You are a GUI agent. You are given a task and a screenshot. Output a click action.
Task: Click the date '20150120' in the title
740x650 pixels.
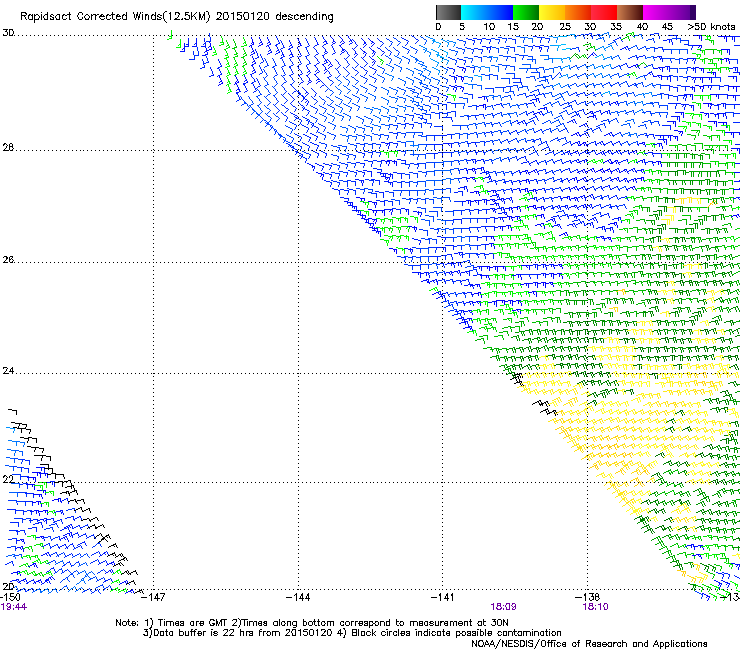click(243, 17)
